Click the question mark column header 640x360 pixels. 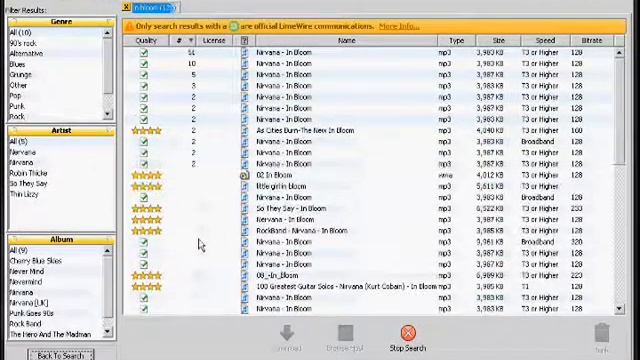pyautogui.click(x=244, y=40)
